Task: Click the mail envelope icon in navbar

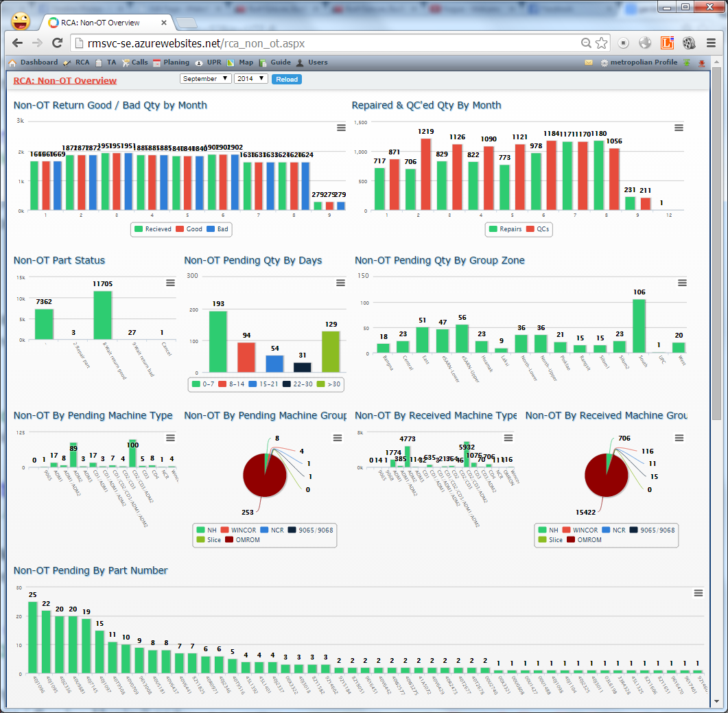Action: click(589, 62)
